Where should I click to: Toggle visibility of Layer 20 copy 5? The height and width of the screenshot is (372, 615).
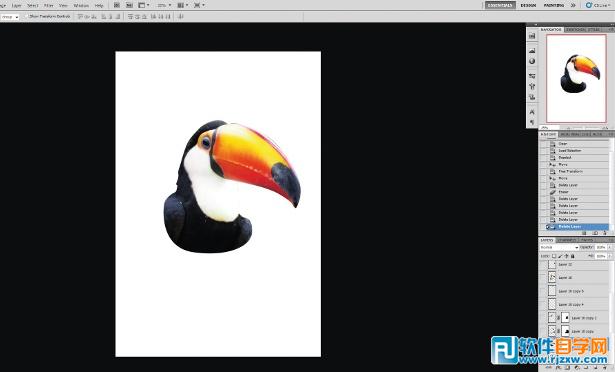point(543,291)
